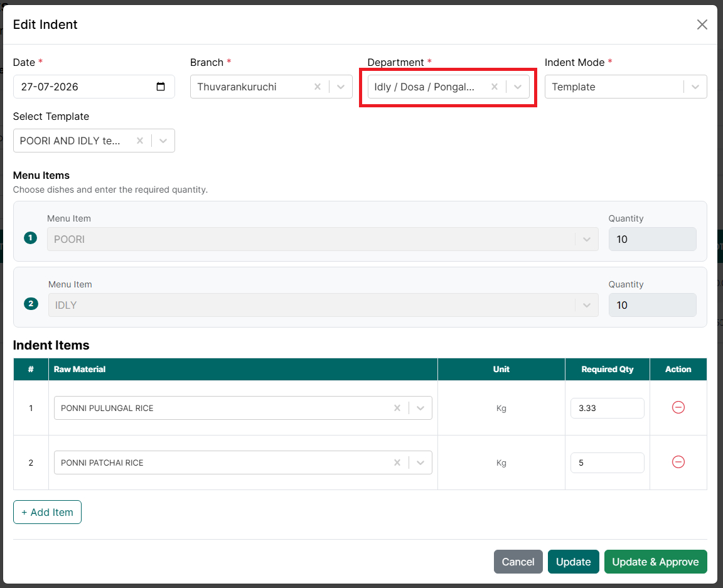Clear the Thuvarankuruchi branch selection
723x588 pixels.
coord(317,87)
